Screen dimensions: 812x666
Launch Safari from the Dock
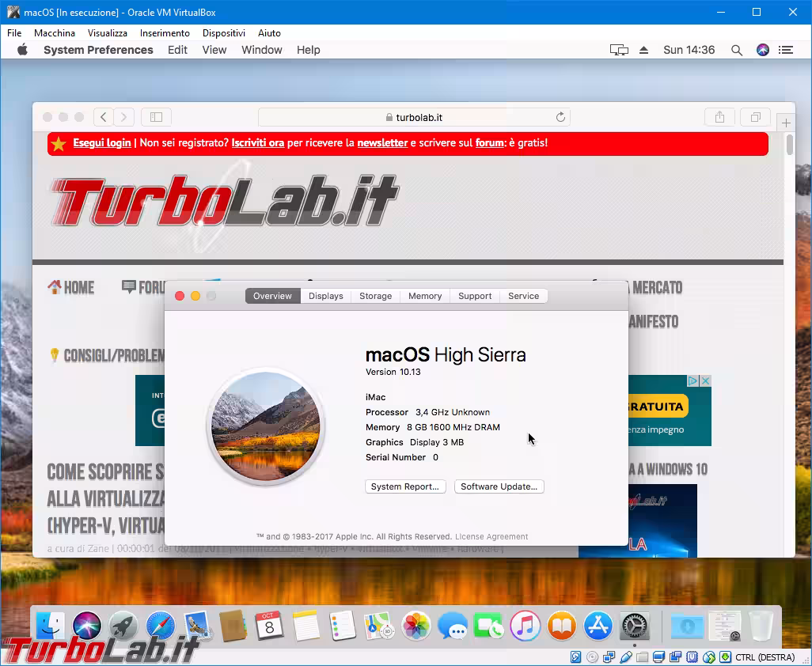click(x=160, y=626)
